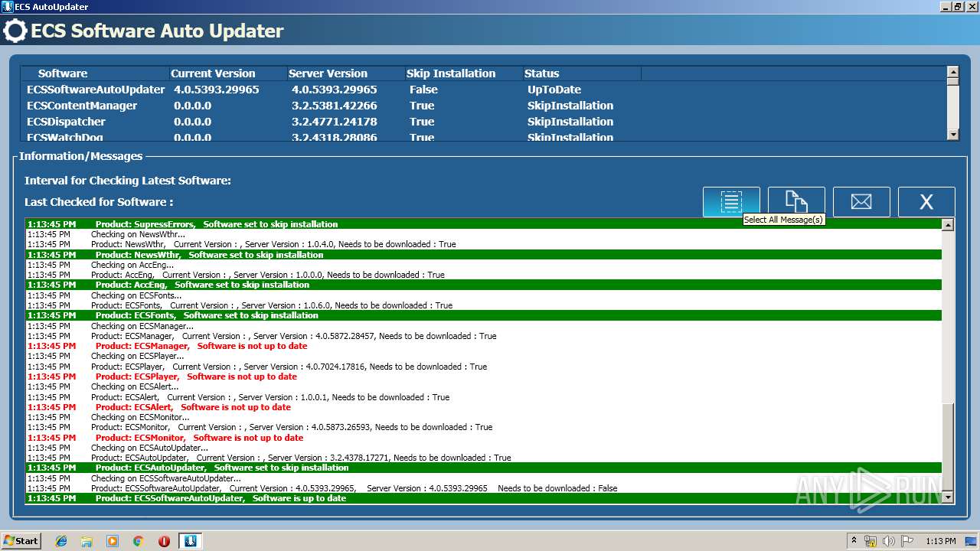Open Google Chrome from the taskbar
This screenshot has height=551, width=980.
click(138, 541)
